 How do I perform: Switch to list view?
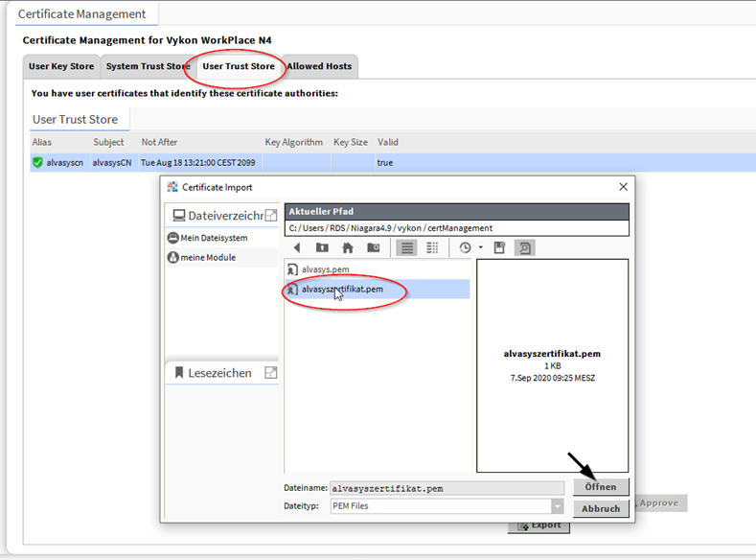[x=407, y=247]
